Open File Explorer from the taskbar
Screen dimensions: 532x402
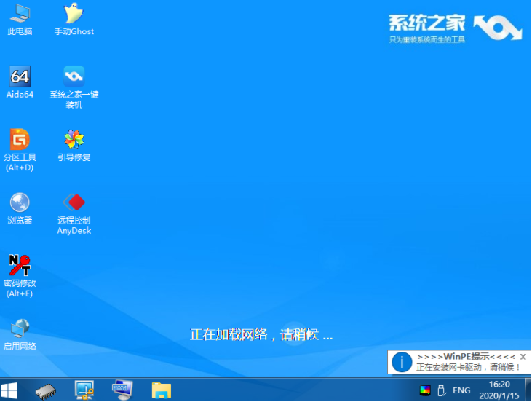click(161, 390)
